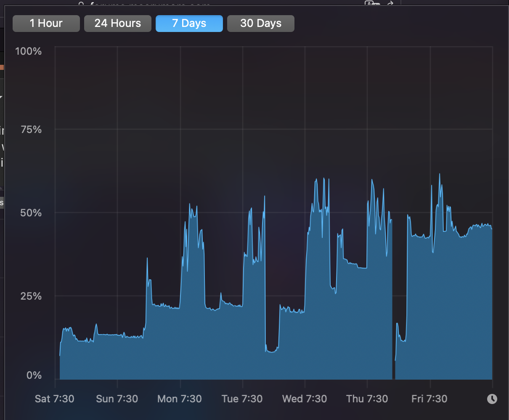Click the Thu 7:30 time label

(x=367, y=399)
